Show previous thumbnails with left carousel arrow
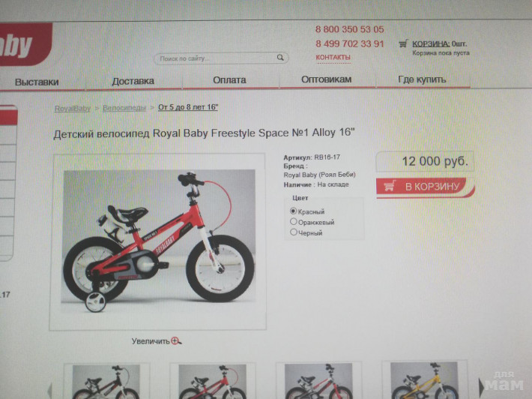 pyautogui.click(x=50, y=391)
